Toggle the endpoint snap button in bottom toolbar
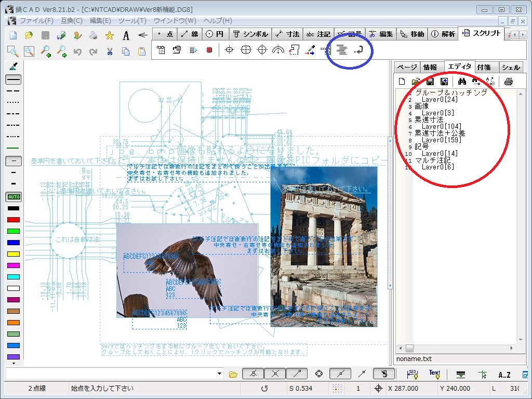 coord(253,374)
